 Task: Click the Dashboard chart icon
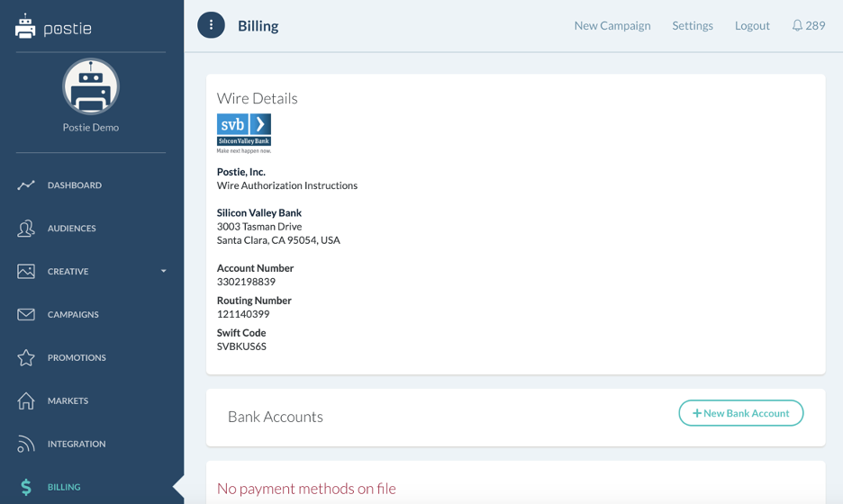pos(26,185)
